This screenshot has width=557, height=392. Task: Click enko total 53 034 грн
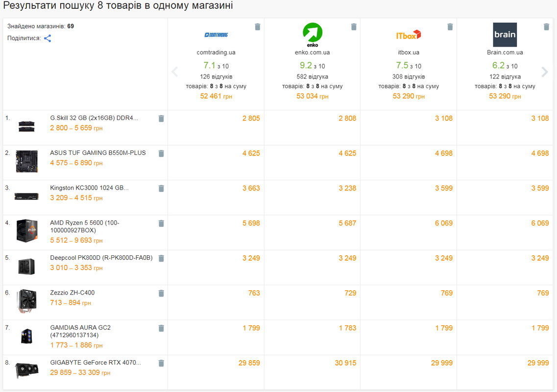312,97
